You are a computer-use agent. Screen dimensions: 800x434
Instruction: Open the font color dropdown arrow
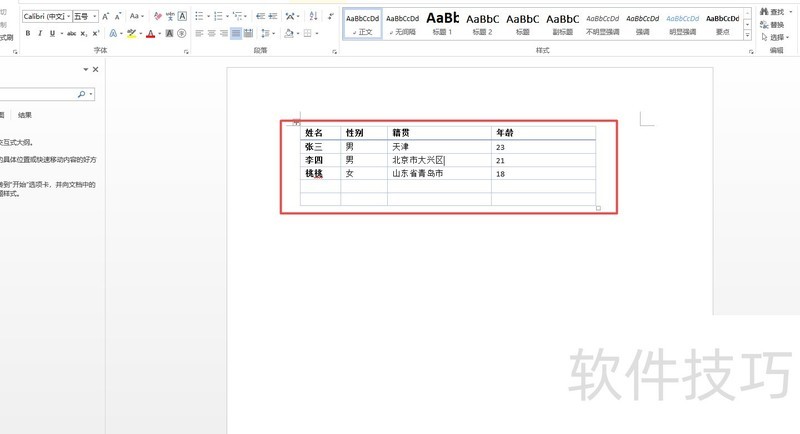pyautogui.click(x=160, y=34)
